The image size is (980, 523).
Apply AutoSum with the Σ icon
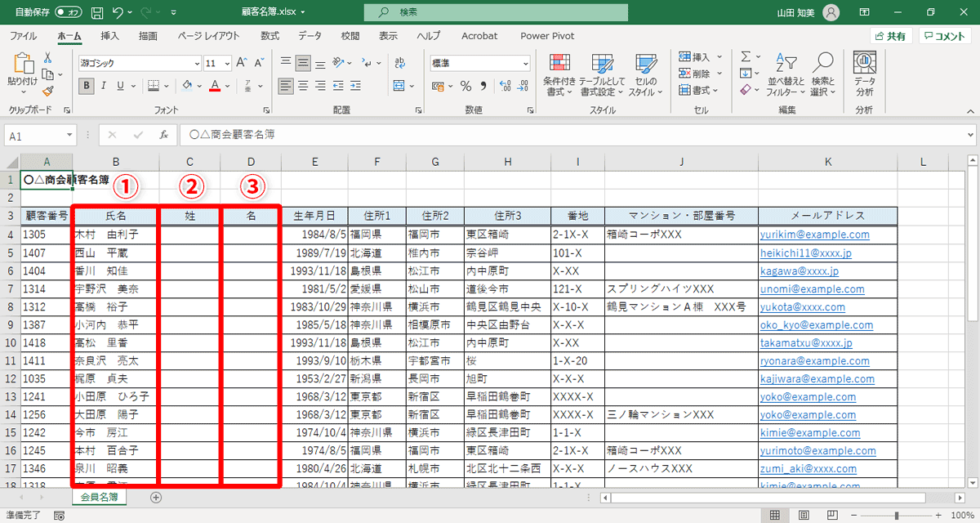(x=745, y=56)
